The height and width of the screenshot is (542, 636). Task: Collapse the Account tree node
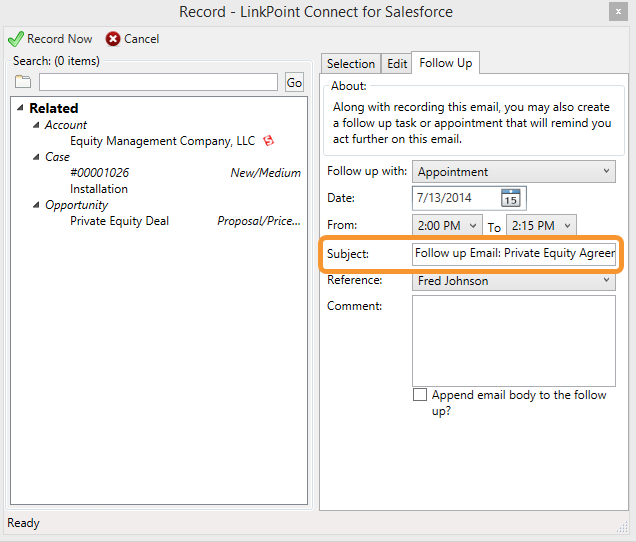[36, 125]
